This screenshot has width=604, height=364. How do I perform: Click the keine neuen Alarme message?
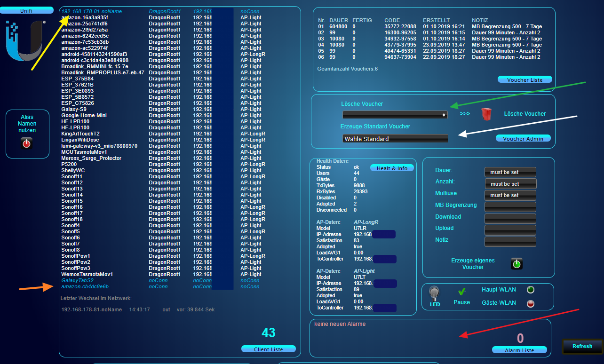[340, 324]
